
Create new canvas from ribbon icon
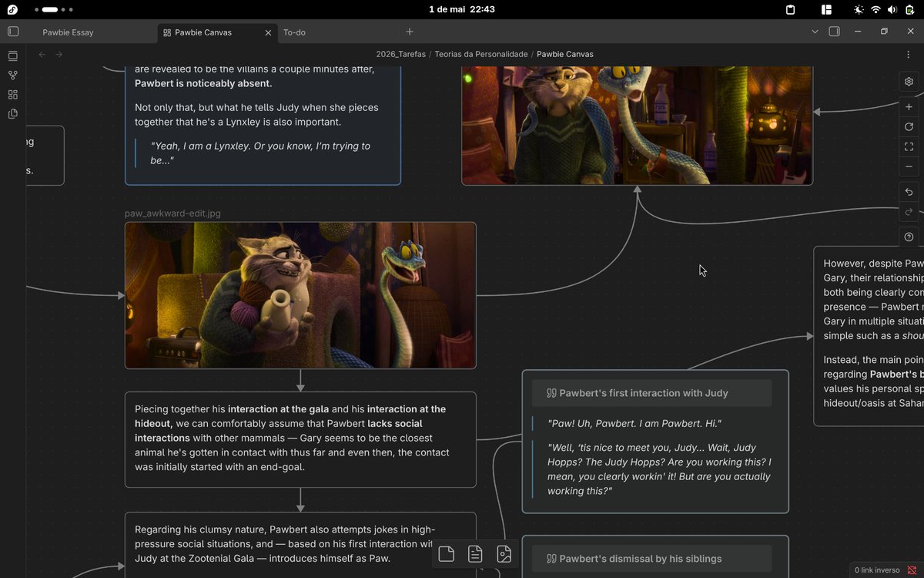13,95
